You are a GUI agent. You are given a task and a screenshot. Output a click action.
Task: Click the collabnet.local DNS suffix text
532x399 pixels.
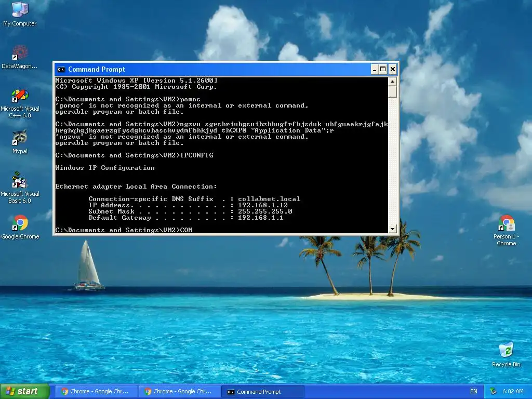click(269, 199)
